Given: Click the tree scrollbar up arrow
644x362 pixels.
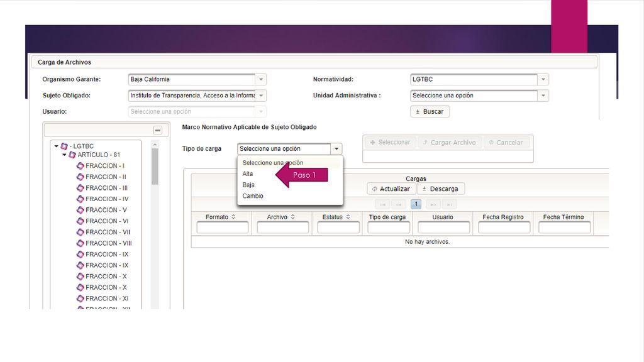Looking at the screenshot, I should tap(155, 145).
